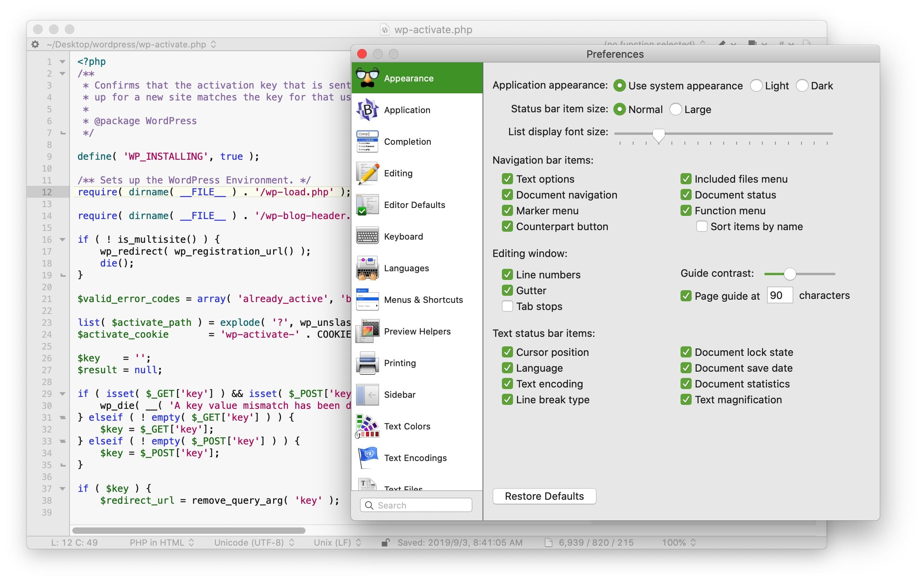This screenshot has width=924, height=582.
Task: Collapse the fold triangle on line 16
Action: point(62,240)
